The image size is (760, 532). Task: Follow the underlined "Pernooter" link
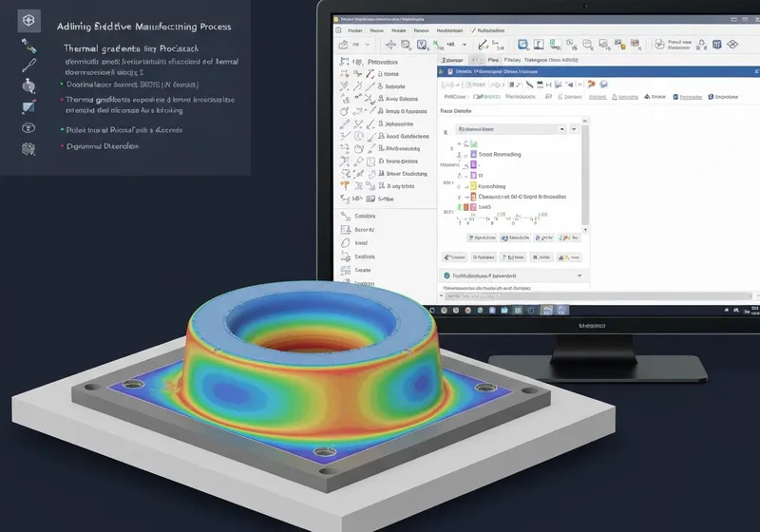[x=691, y=97]
